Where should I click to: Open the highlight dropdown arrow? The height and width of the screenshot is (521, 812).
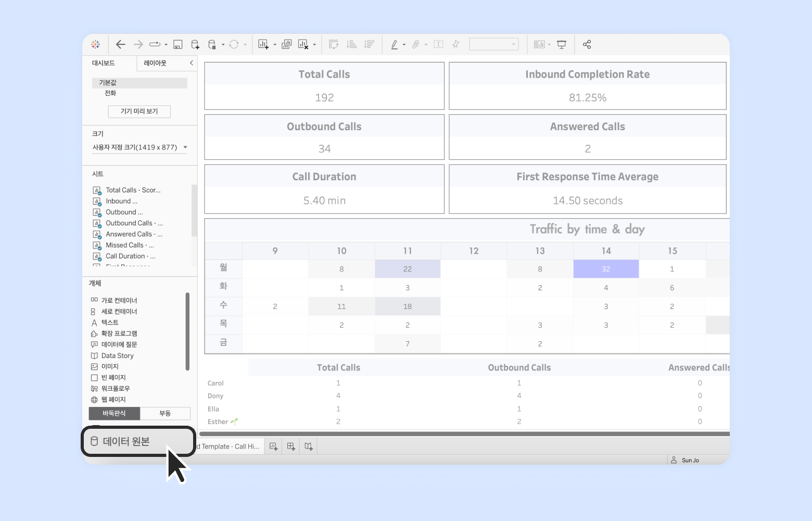(x=404, y=45)
